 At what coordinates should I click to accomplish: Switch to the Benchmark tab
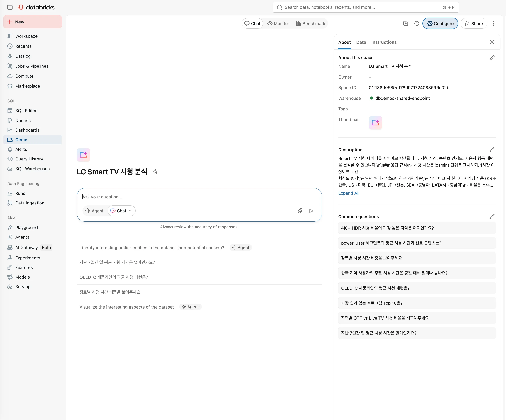tap(311, 24)
